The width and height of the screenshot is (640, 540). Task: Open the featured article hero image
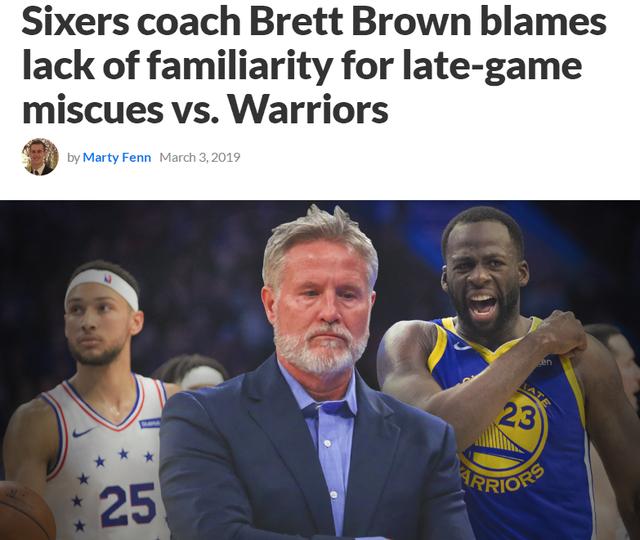(x=320, y=370)
